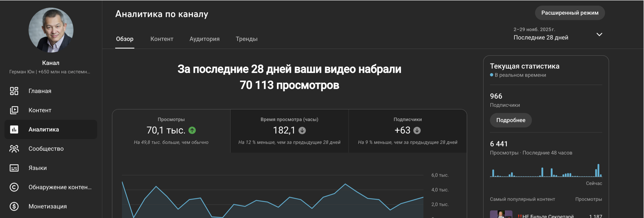Expand the date range dropdown chevron
Image resolution: width=644 pixels, height=218 pixels.
[x=599, y=35]
